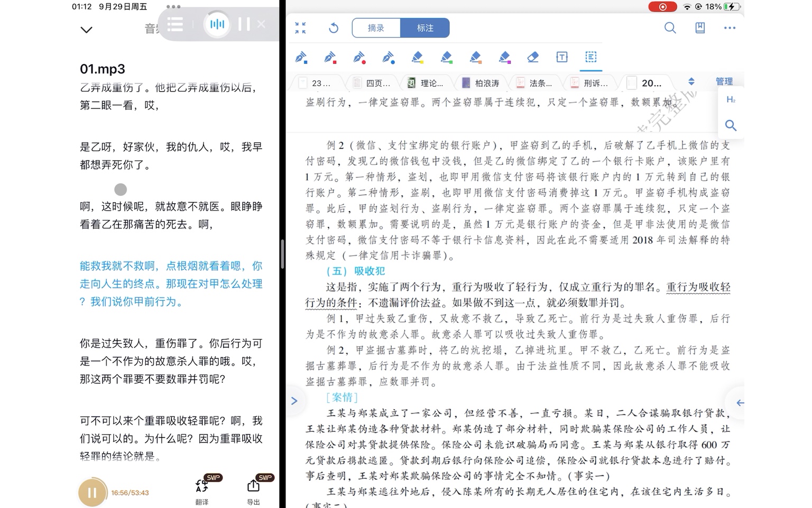Open the 23… document tab
812x508 pixels.
315,83
